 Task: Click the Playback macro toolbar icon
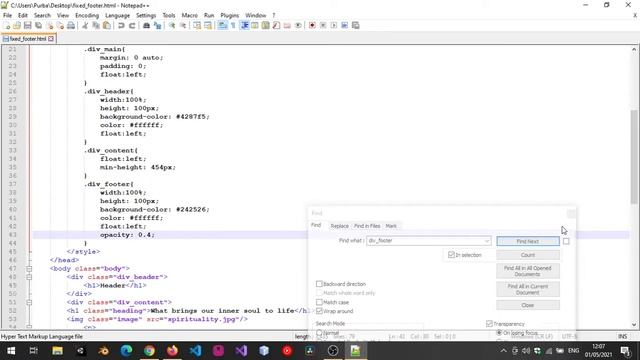(x=334, y=25)
